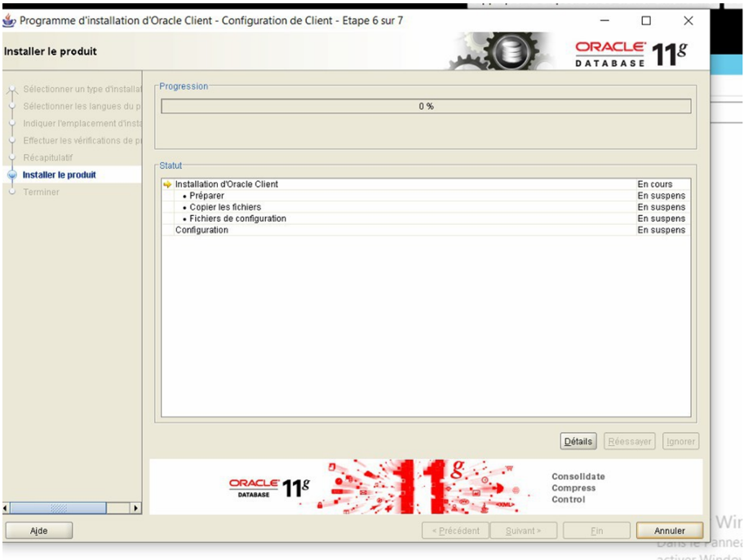
Task: Click the Réessayer button
Action: [x=629, y=442]
